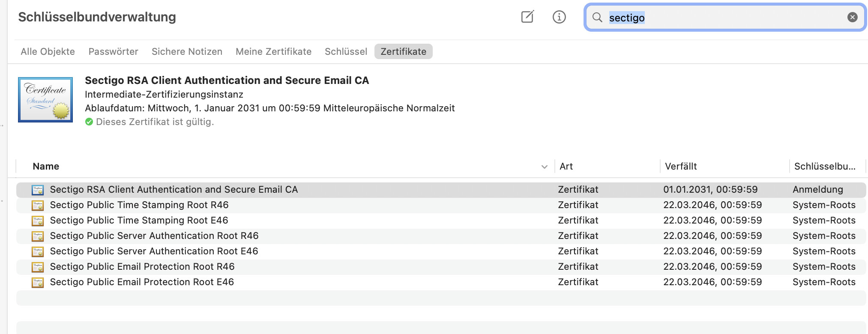
Task: Click the icon of Sectigo Public Email Protection Root E46
Action: click(38, 282)
